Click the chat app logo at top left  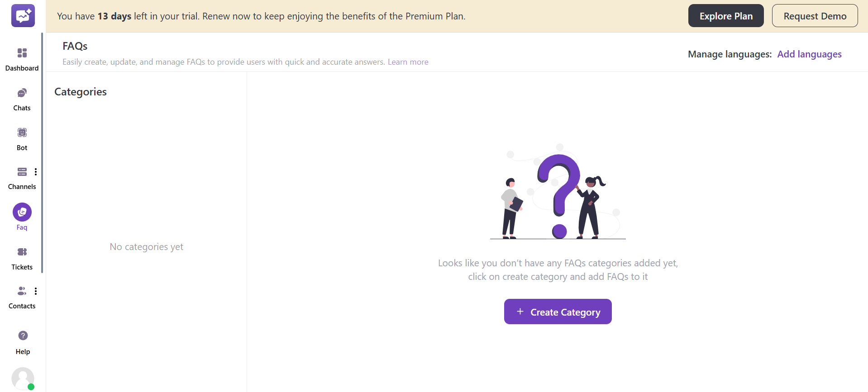[23, 15]
